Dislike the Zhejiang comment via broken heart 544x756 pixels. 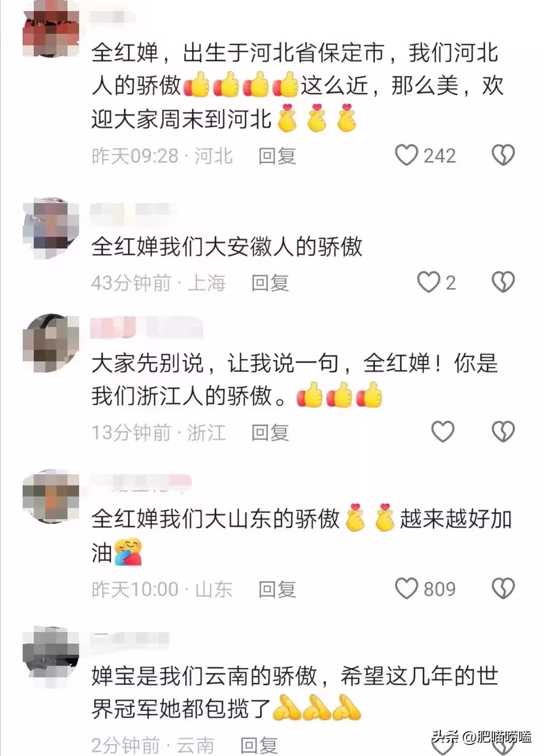coord(503,432)
